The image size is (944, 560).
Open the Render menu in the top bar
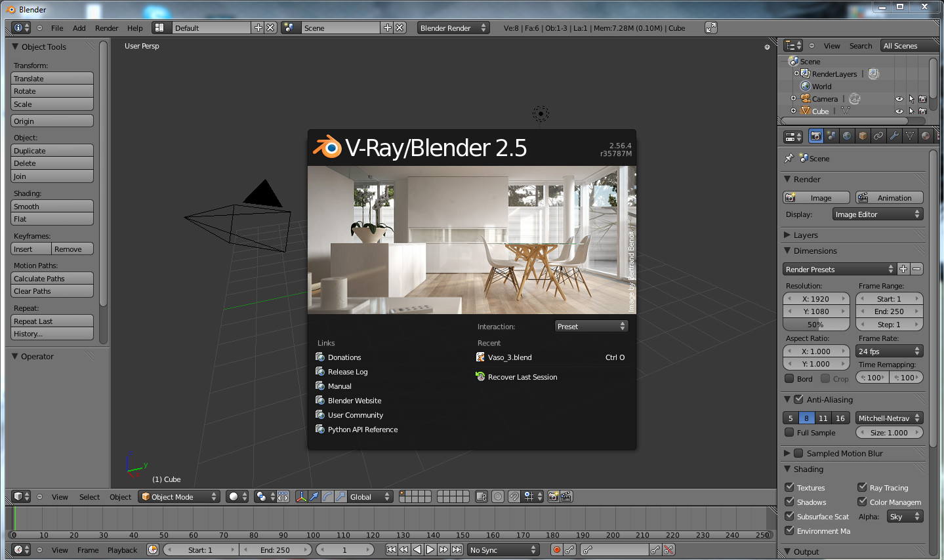point(106,28)
